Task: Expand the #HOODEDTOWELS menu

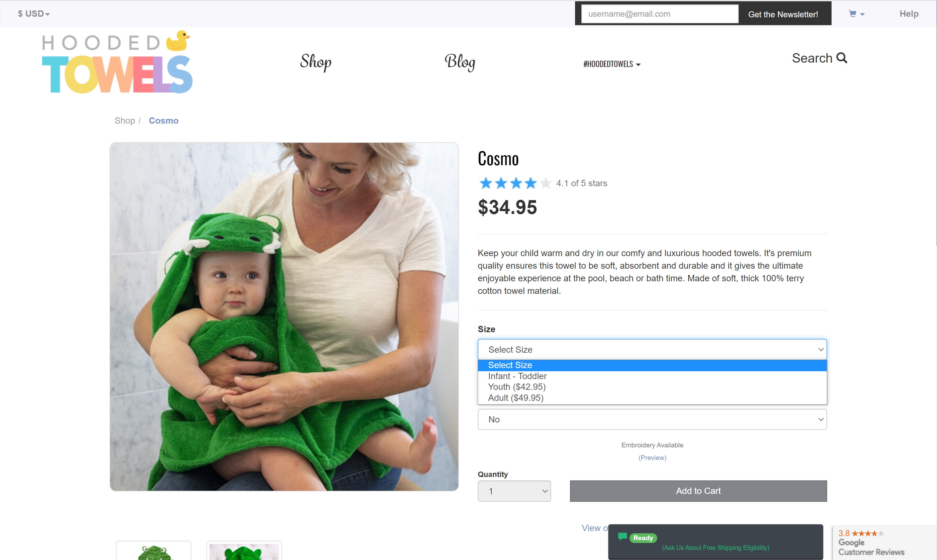Action: (x=612, y=64)
